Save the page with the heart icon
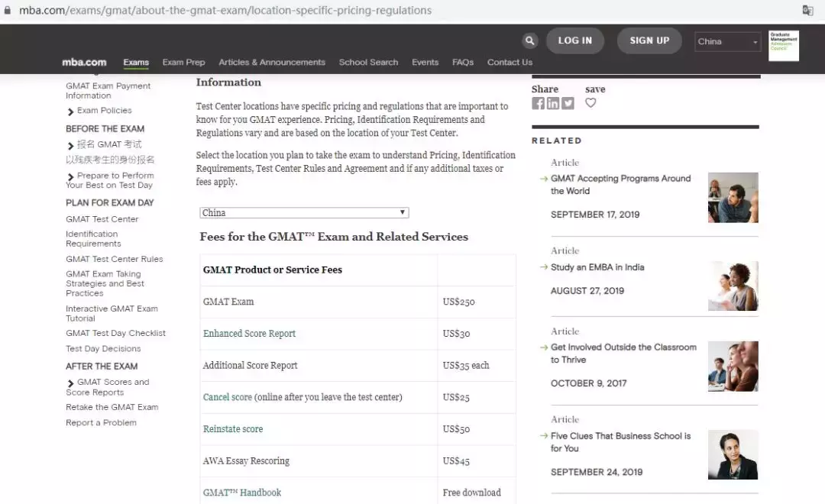The width and height of the screenshot is (825, 504). [x=590, y=102]
